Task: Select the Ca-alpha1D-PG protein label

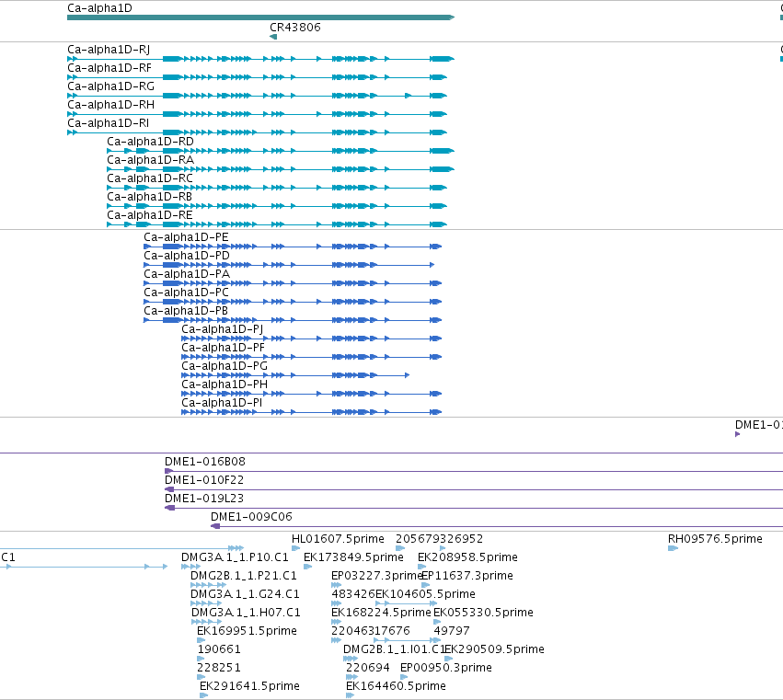Action: (x=225, y=366)
